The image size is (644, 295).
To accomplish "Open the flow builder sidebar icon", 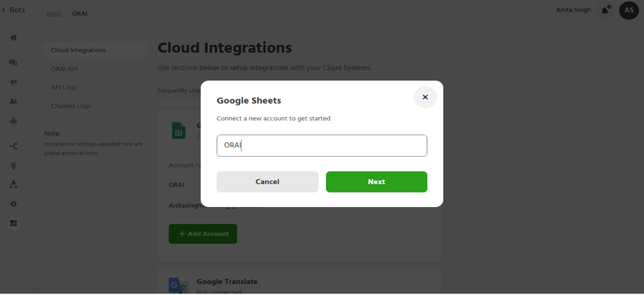I will tap(13, 146).
